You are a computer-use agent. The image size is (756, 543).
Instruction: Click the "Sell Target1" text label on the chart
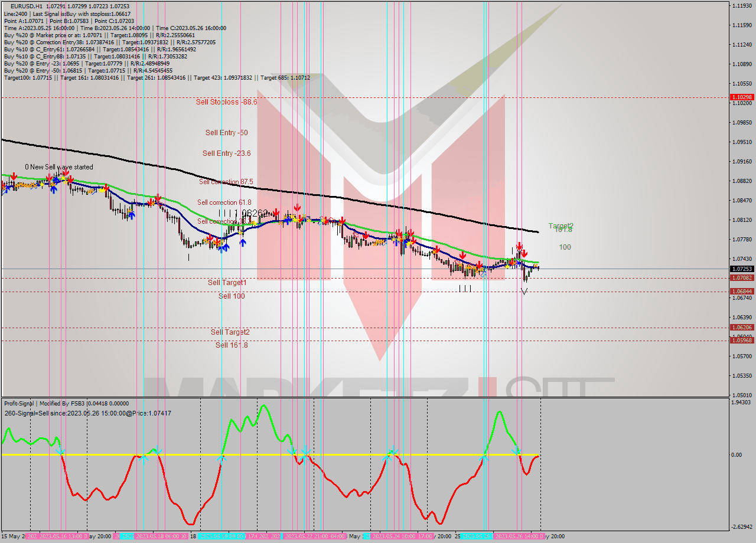click(224, 282)
